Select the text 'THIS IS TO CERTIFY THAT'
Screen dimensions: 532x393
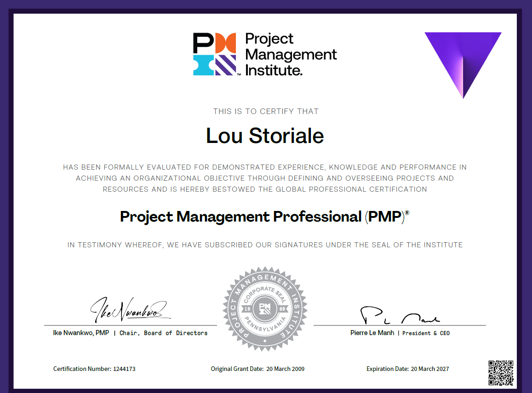coord(266,111)
